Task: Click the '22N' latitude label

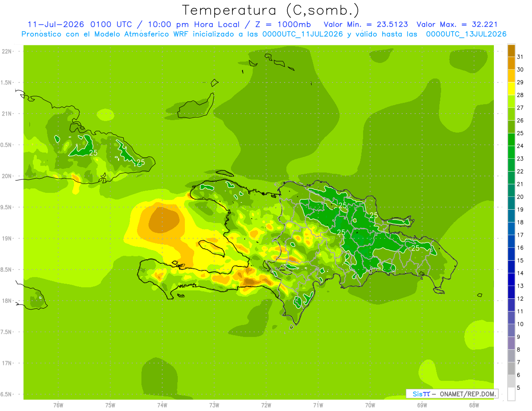Action: (x=7, y=51)
